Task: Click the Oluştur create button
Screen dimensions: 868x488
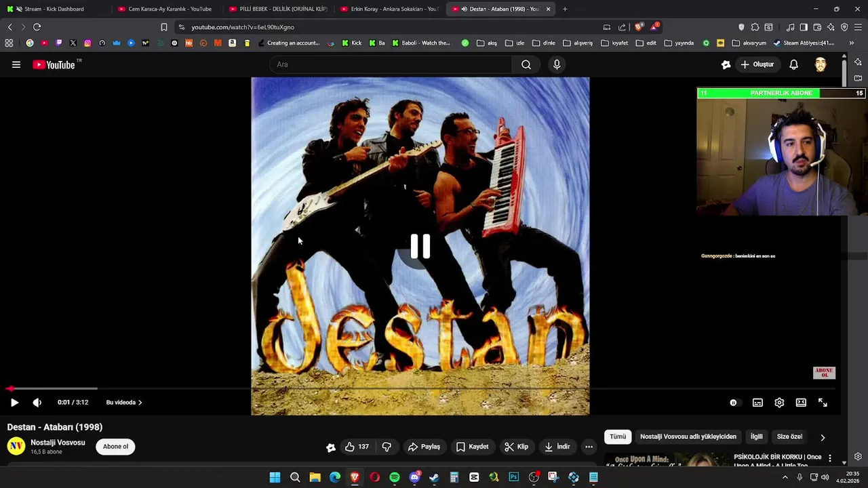Action: pos(757,64)
